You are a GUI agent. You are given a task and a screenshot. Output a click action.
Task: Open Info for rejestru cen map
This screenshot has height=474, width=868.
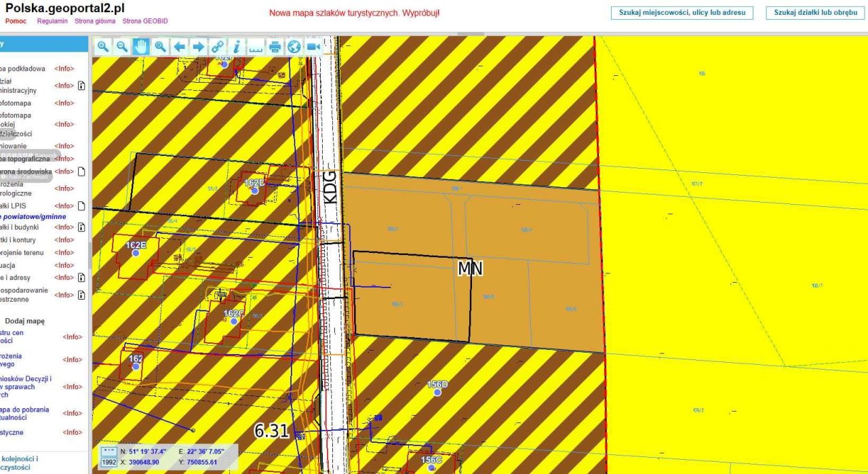coord(72,337)
